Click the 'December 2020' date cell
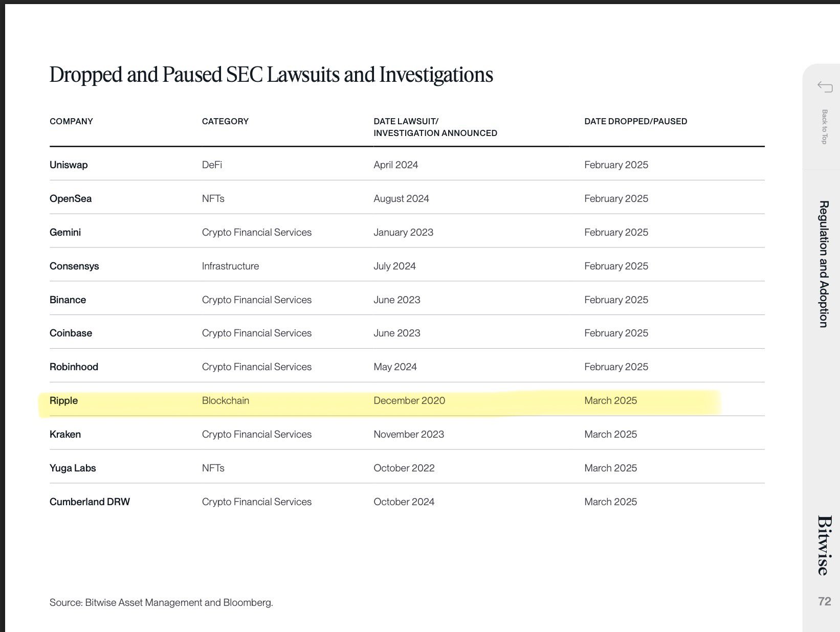Viewport: 840px width, 632px height. tap(409, 400)
